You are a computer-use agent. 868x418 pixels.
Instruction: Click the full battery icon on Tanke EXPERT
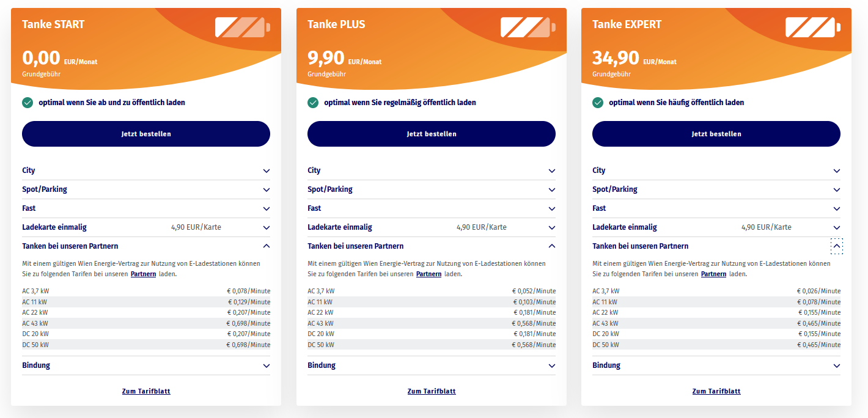tap(812, 28)
